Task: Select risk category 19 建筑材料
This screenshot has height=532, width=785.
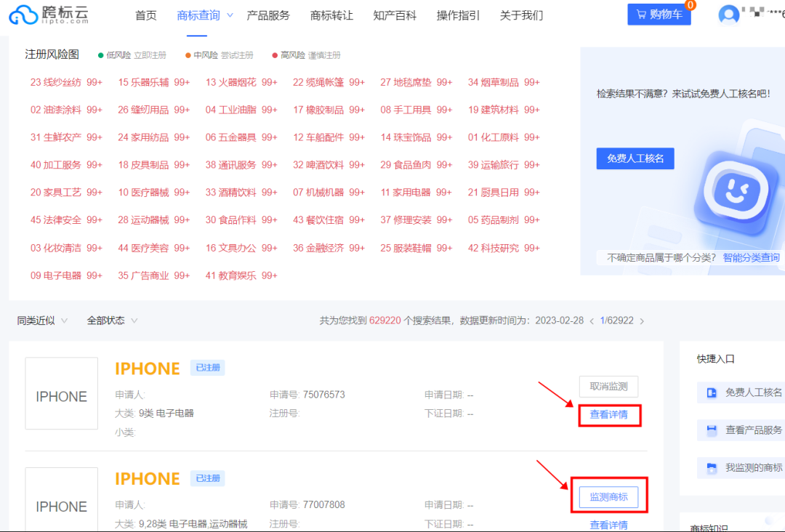Action: (x=504, y=110)
